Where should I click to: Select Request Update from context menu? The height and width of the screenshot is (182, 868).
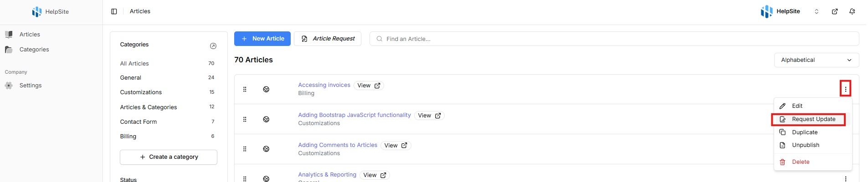click(x=813, y=119)
